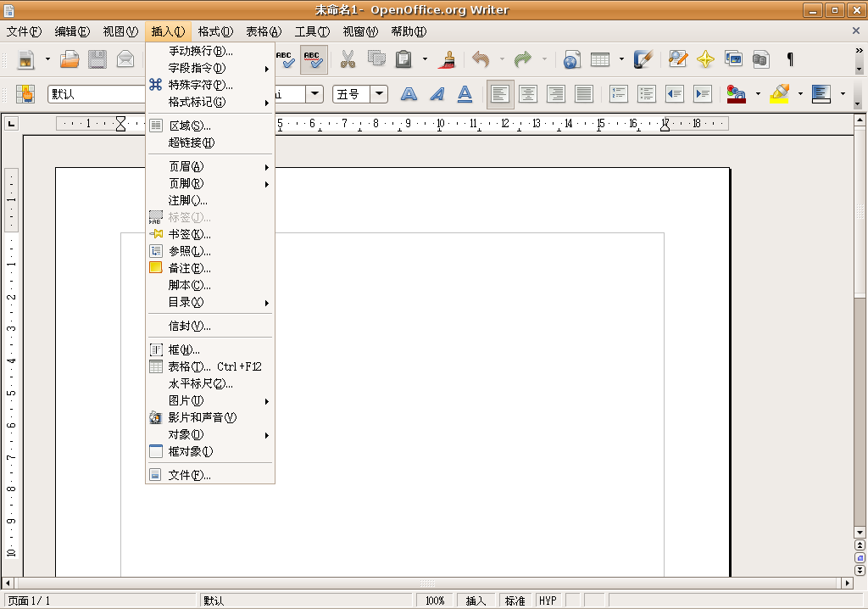Redo the action with the green Redo arrow
Screen dimensions: 868x609
click(x=522, y=59)
